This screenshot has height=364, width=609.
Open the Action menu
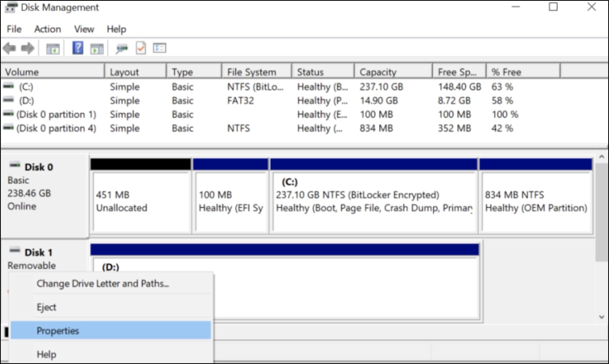[48, 29]
